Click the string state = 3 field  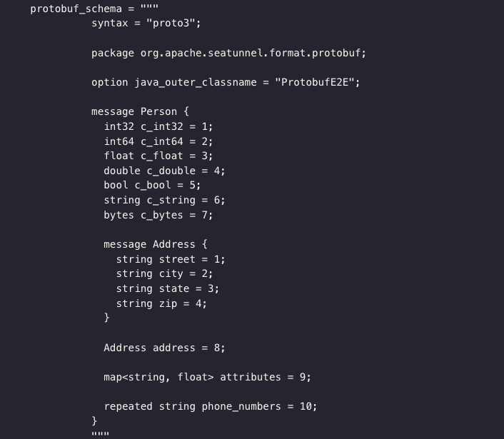click(x=168, y=288)
